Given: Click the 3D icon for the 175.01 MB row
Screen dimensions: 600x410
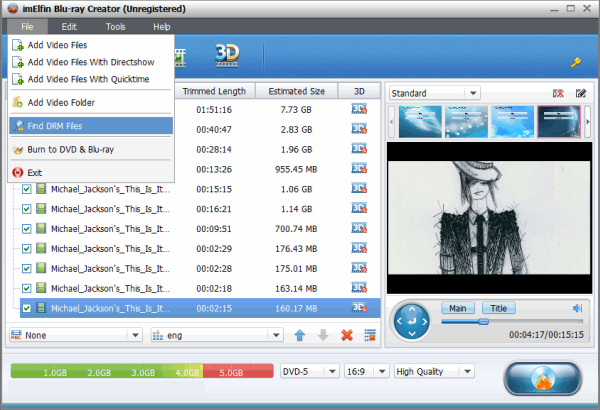Looking at the screenshot, I should (359, 268).
